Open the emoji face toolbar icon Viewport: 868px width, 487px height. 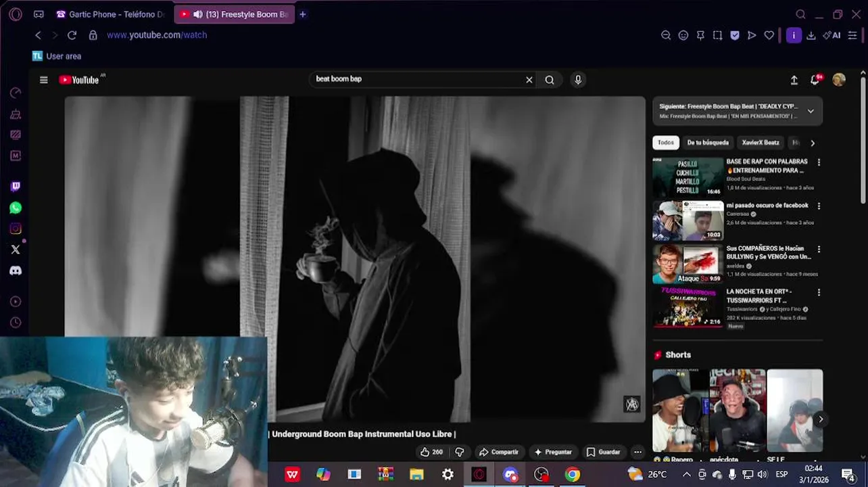pos(683,35)
